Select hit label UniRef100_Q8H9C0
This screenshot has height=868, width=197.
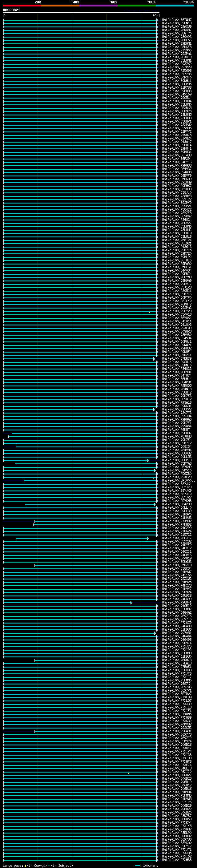point(177,111)
